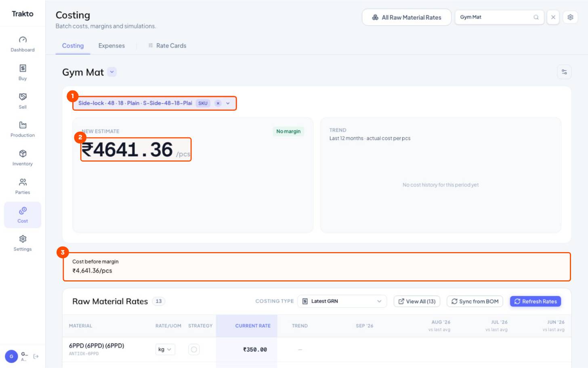Click the 13 count badge beside Raw Material Rates
588x368 pixels.
click(159, 301)
